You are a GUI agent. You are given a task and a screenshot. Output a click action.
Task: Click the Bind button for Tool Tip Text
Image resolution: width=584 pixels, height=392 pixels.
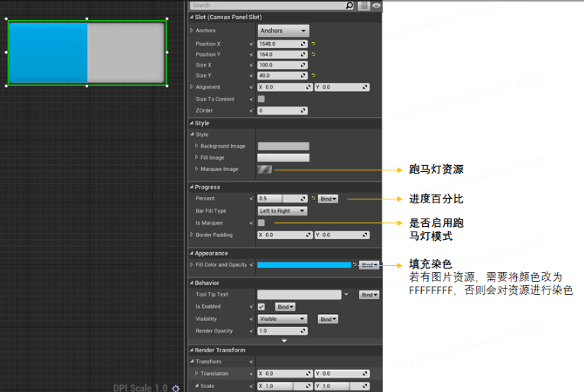coord(369,295)
